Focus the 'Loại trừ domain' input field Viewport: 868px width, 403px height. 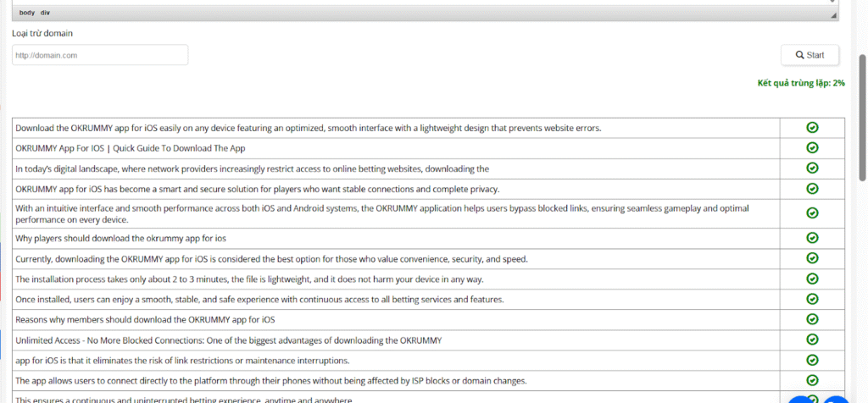[x=100, y=55]
